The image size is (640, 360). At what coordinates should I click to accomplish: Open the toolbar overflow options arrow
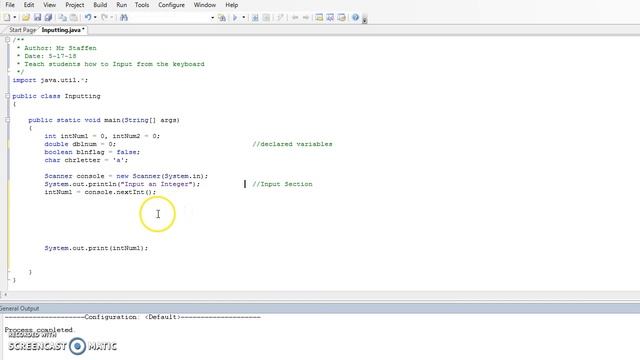[x=364, y=19]
